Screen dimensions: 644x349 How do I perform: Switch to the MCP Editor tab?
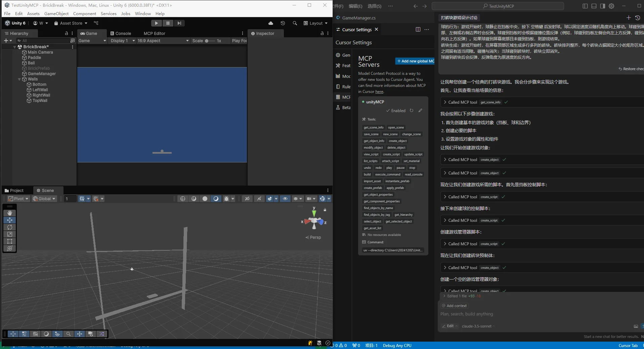155,33
